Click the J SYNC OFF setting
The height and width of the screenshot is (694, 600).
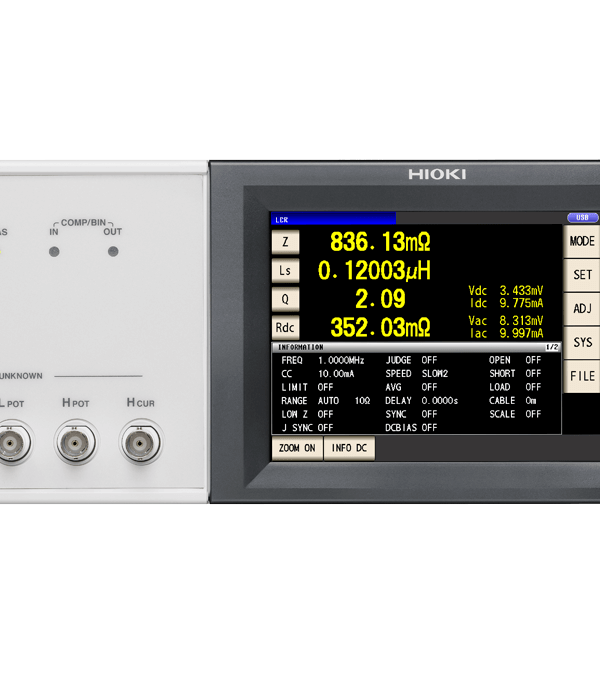pos(307,428)
